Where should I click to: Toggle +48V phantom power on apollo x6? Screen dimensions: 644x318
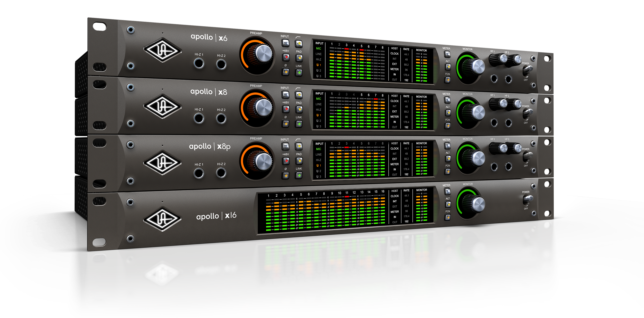[286, 57]
